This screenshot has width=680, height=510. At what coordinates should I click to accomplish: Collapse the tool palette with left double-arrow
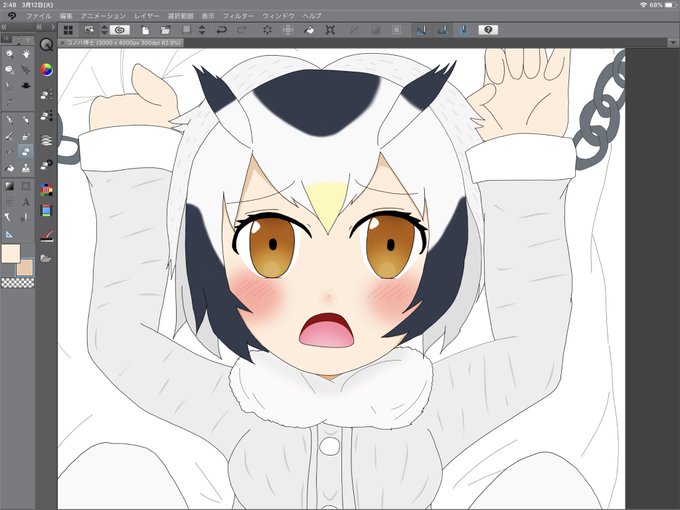click(x=3, y=27)
